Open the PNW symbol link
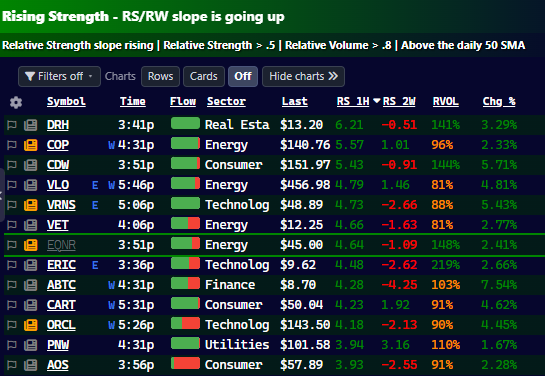The width and height of the screenshot is (545, 376). [58, 345]
